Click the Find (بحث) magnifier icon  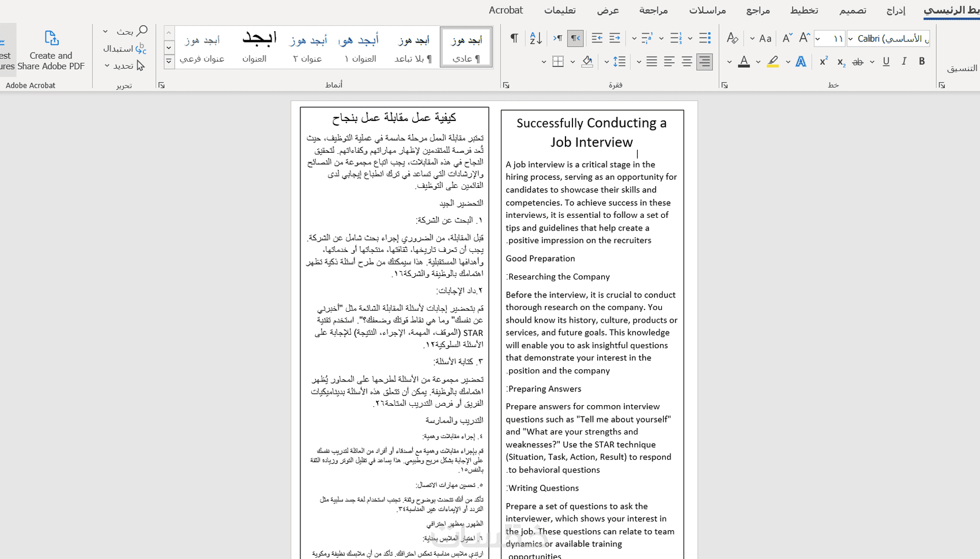pyautogui.click(x=142, y=31)
